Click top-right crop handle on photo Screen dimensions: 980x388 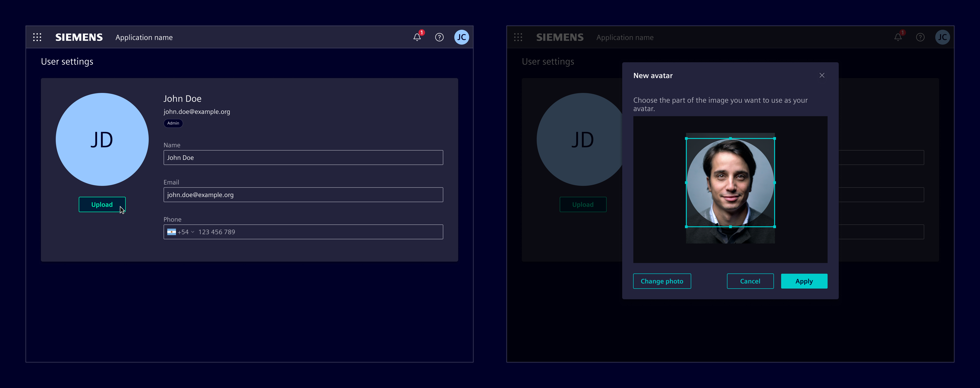pyautogui.click(x=775, y=138)
